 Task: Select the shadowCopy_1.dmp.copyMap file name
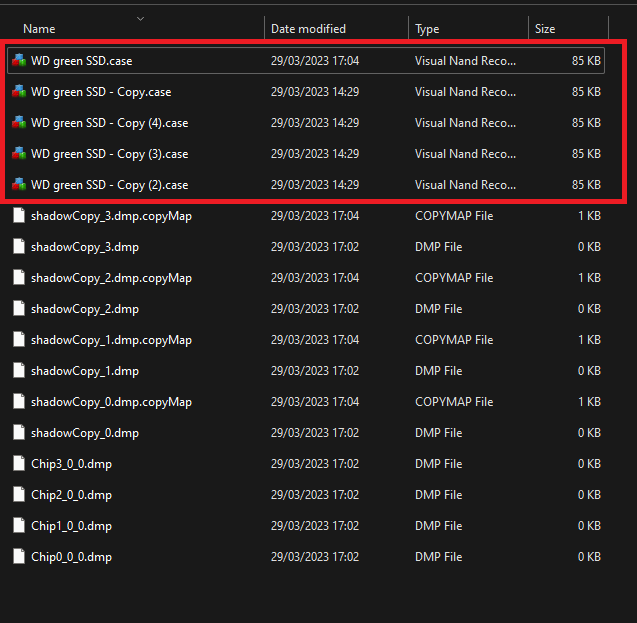(x=111, y=340)
